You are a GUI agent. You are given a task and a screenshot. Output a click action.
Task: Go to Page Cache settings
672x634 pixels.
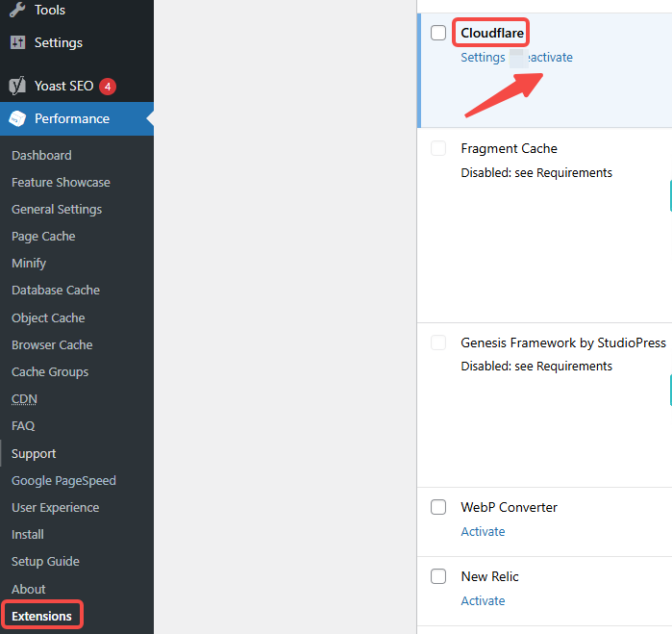[43, 236]
